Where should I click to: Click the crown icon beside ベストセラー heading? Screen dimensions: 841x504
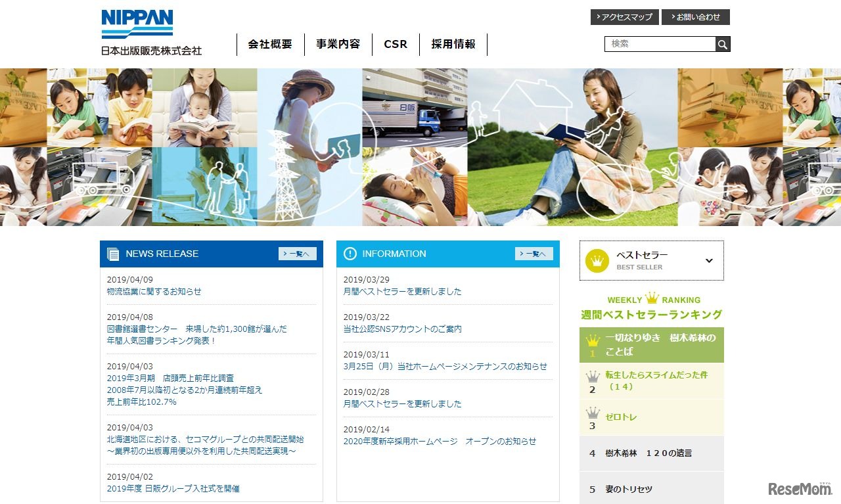tap(597, 260)
